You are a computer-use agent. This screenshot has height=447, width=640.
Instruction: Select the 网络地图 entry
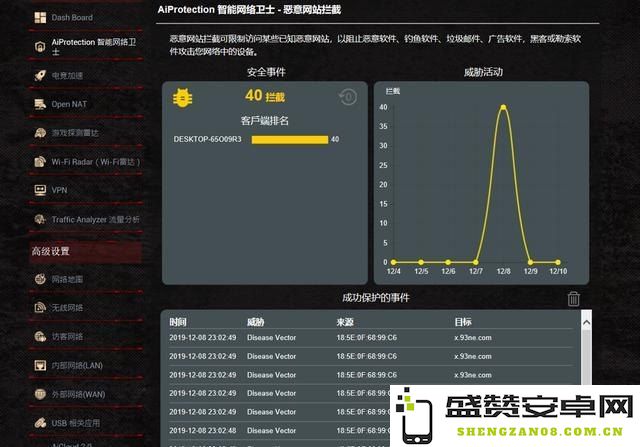coord(67,279)
